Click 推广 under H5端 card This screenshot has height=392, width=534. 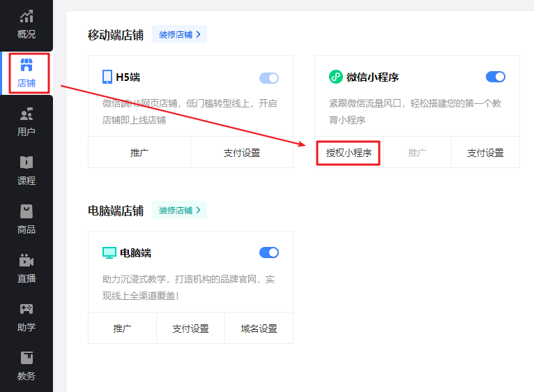click(139, 152)
